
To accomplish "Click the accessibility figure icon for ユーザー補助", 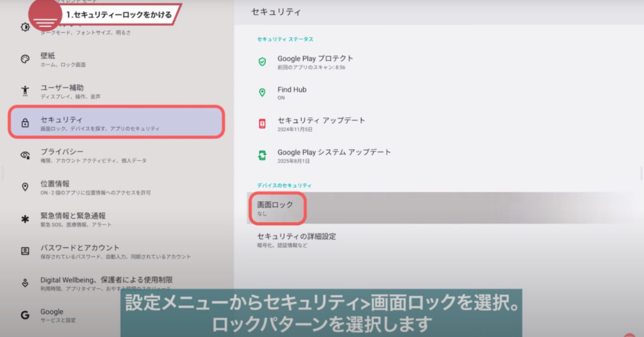I will 25,91.
